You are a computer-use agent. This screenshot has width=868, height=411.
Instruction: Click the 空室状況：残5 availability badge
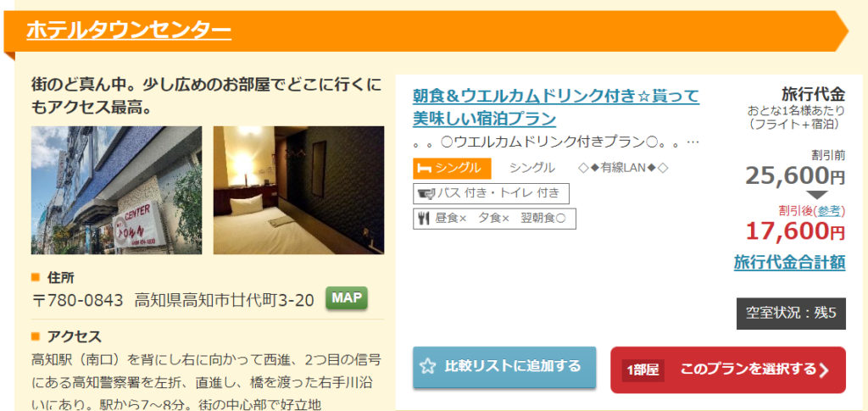coord(791,314)
